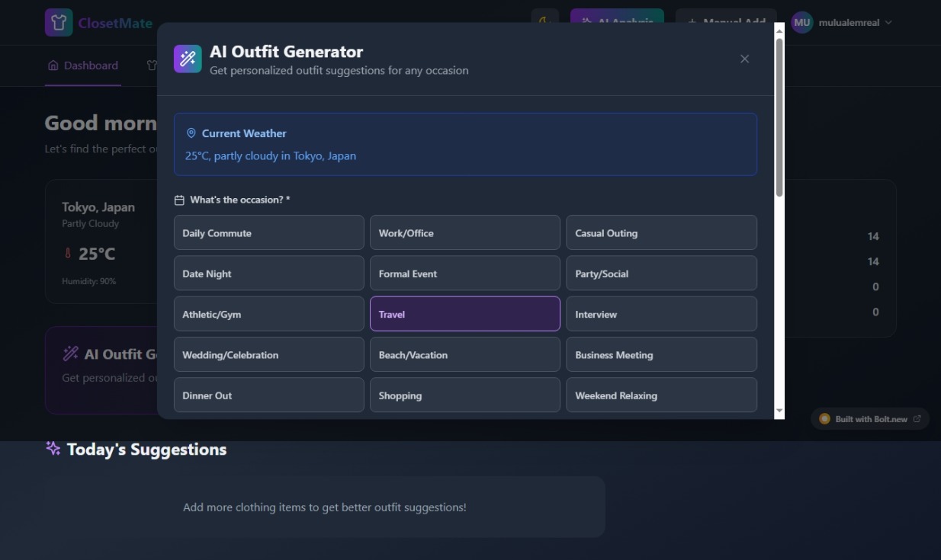The width and height of the screenshot is (941, 560).
Task: Click the 'Add more clothing items' suggestion message
Action: [325, 507]
